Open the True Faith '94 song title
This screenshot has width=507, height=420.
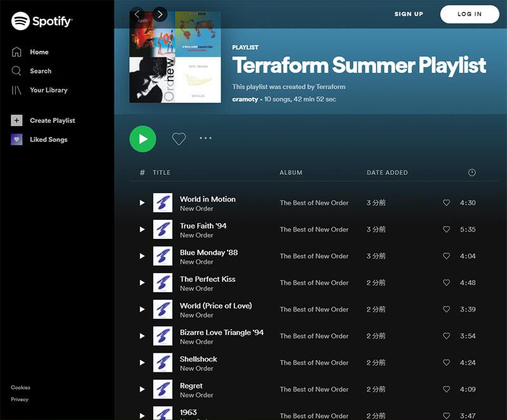[203, 226]
